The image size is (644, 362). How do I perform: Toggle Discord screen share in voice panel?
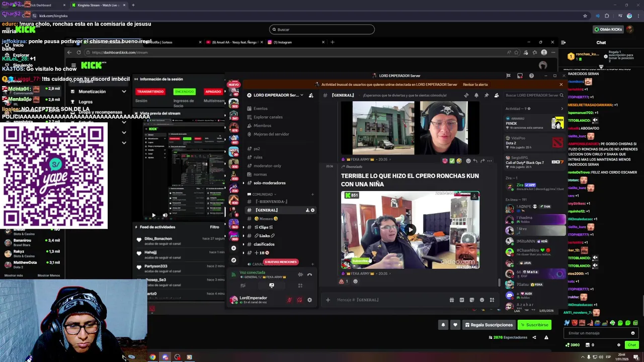(x=272, y=286)
